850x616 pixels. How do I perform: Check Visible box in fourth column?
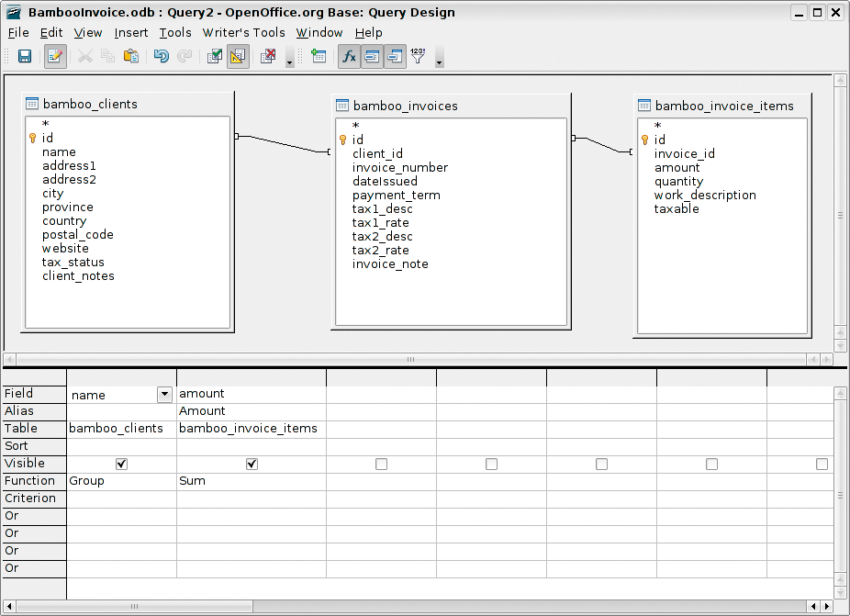491,465
